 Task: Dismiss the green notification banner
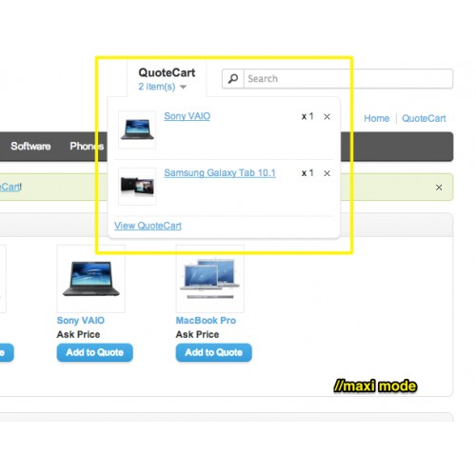439,188
